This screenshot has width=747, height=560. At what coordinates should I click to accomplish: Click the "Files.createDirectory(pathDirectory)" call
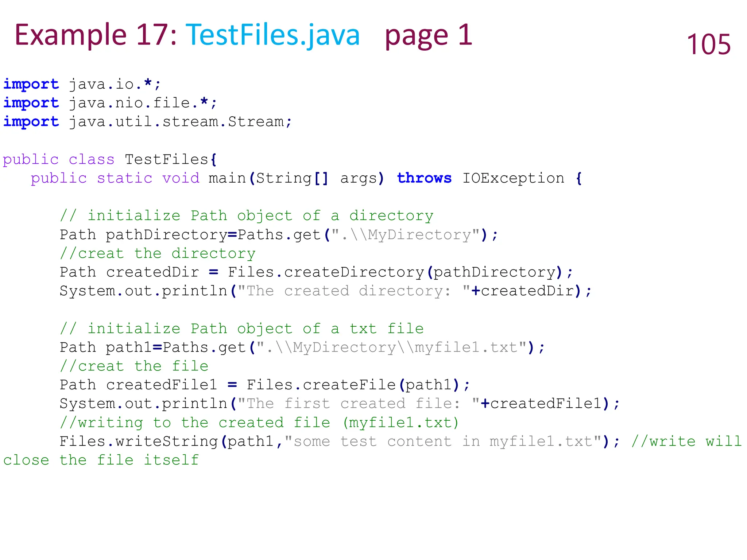[397, 272]
